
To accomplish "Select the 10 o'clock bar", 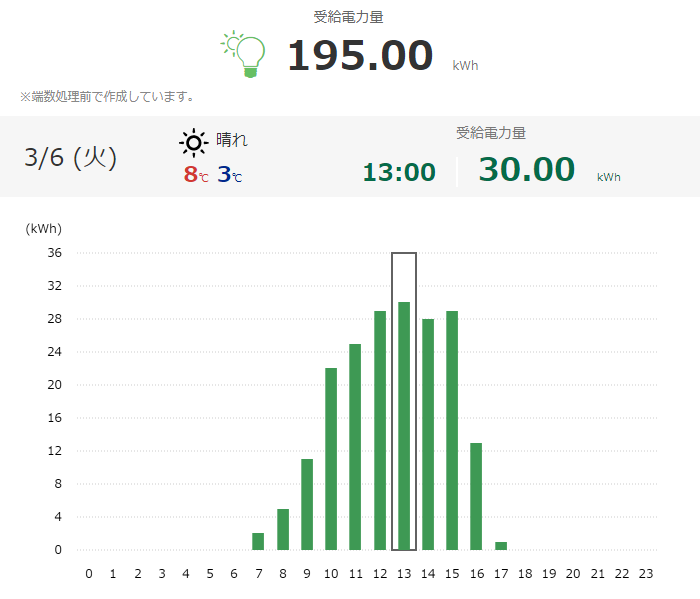I will (331, 458).
